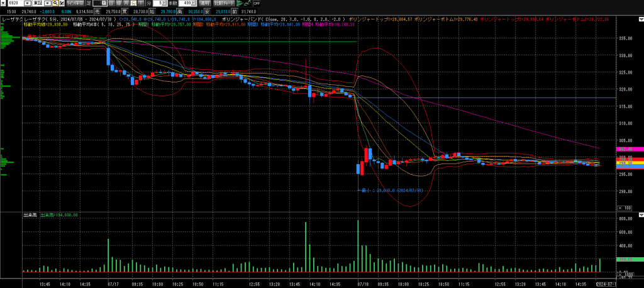Click the 適用 apply button
The image size is (644, 288).
pyautogui.click(x=205, y=3)
